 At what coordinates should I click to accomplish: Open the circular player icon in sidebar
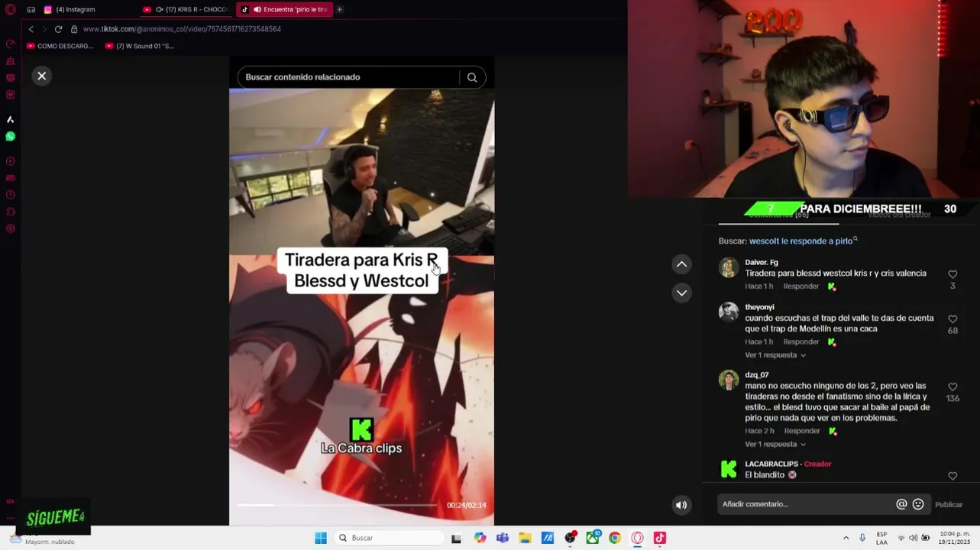coord(11,161)
